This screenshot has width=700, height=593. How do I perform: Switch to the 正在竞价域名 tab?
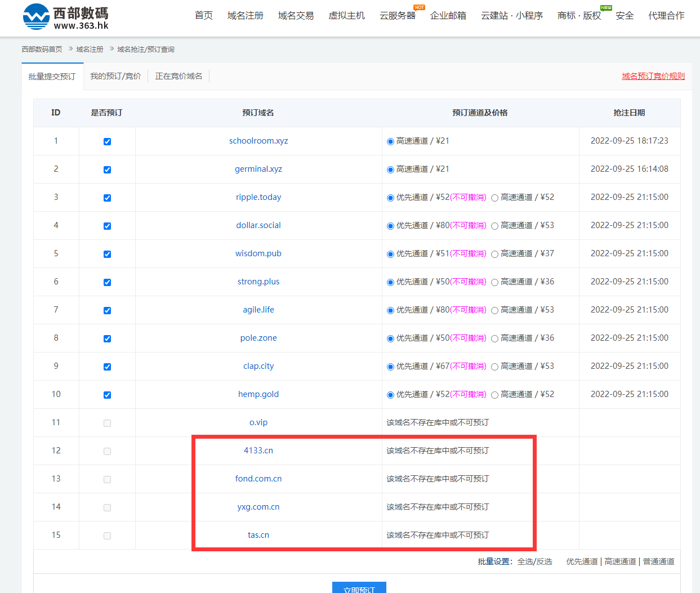[x=179, y=75]
